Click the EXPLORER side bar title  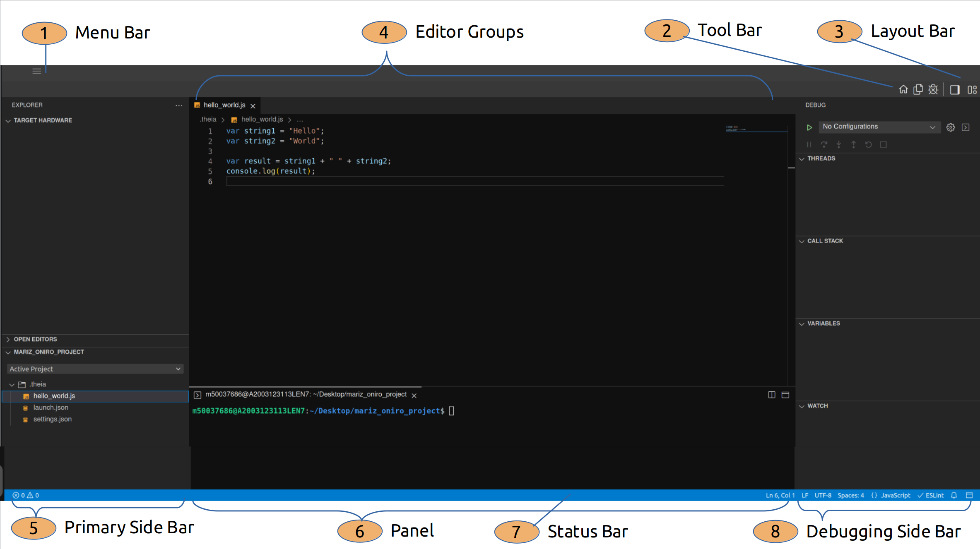coord(27,105)
